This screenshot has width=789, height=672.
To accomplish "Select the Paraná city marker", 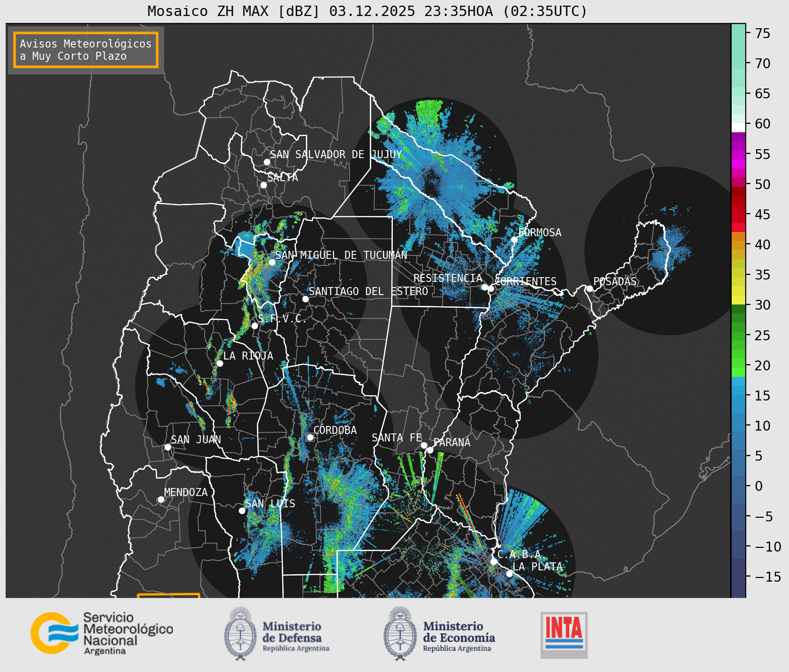I will coord(430,450).
